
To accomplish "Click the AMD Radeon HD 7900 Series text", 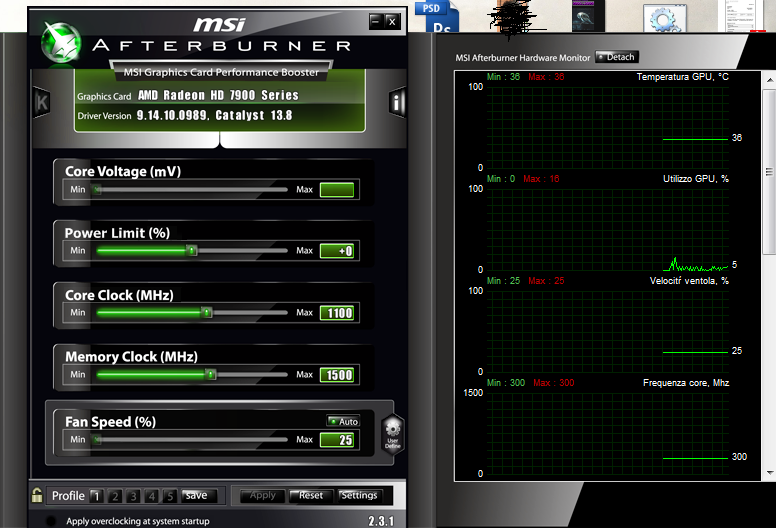I will point(218,95).
